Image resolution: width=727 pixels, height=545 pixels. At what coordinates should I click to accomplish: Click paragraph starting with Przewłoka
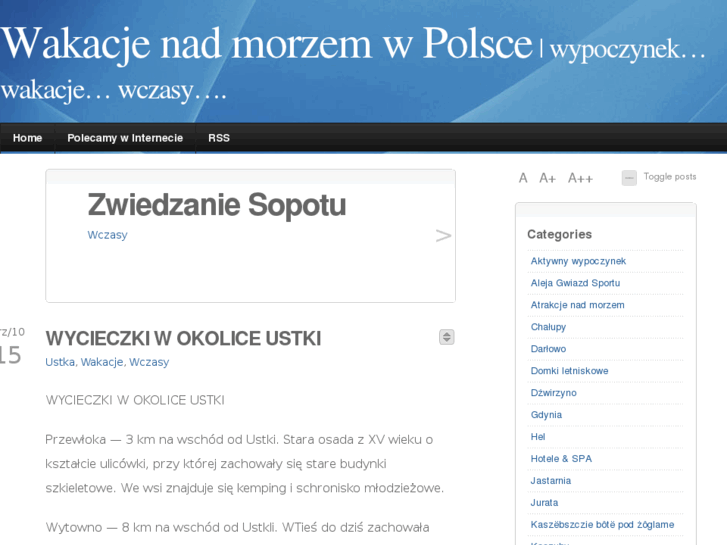pos(244,463)
